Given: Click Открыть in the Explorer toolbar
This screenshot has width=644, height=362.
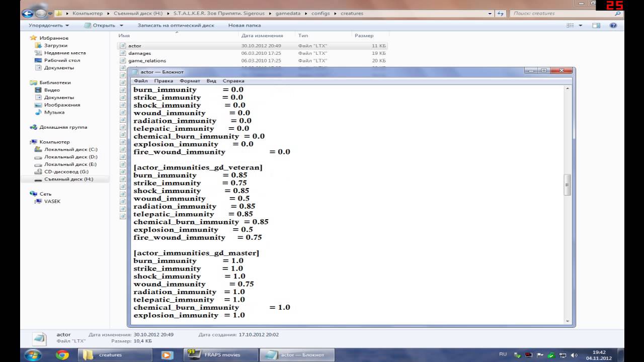Looking at the screenshot, I should click(x=100, y=25).
